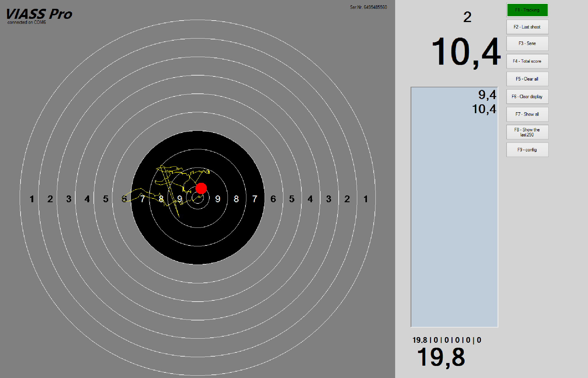Open F9 - config settings
This screenshot has height=378, width=588.
tap(527, 150)
